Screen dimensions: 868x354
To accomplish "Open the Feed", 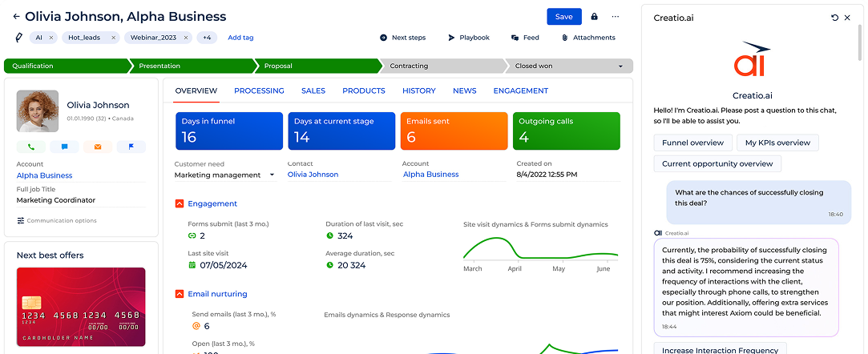I will tap(525, 38).
